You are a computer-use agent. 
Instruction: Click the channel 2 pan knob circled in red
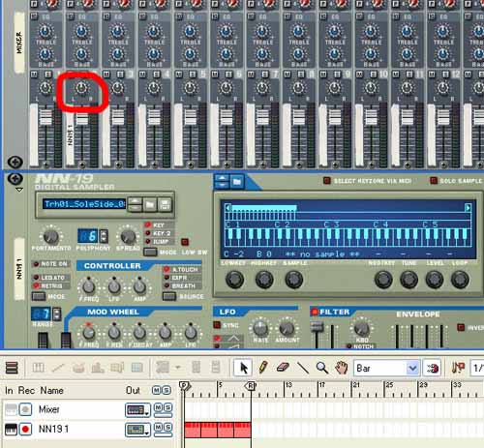(x=81, y=88)
